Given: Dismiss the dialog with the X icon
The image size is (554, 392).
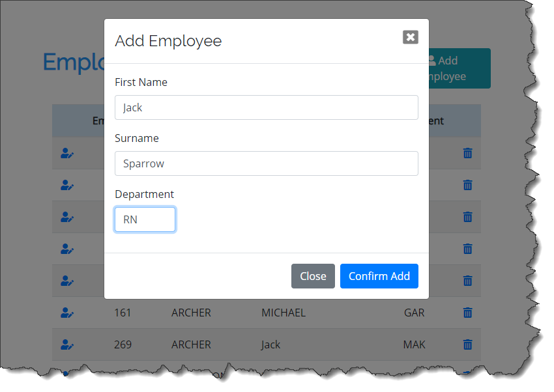Looking at the screenshot, I should click(410, 37).
